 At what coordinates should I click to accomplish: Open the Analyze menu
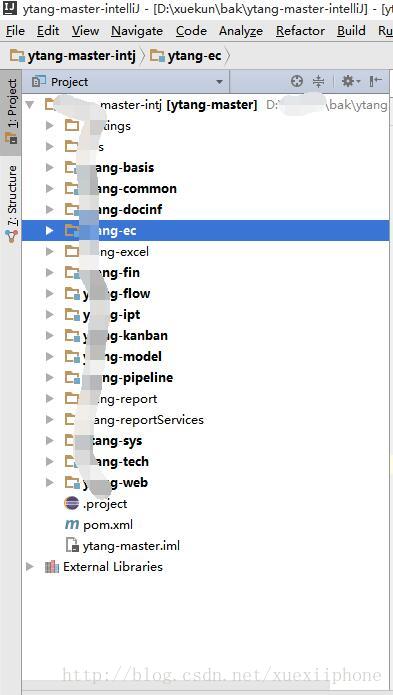241,31
